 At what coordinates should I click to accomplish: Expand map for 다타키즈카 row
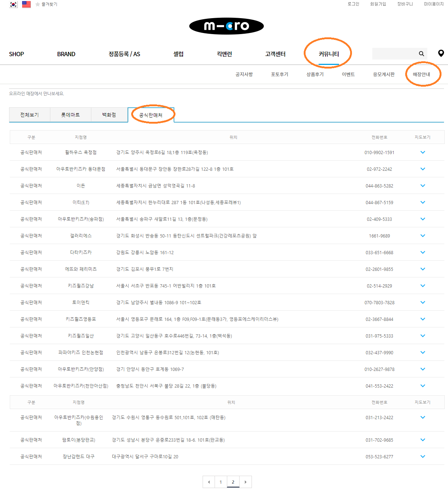click(423, 252)
